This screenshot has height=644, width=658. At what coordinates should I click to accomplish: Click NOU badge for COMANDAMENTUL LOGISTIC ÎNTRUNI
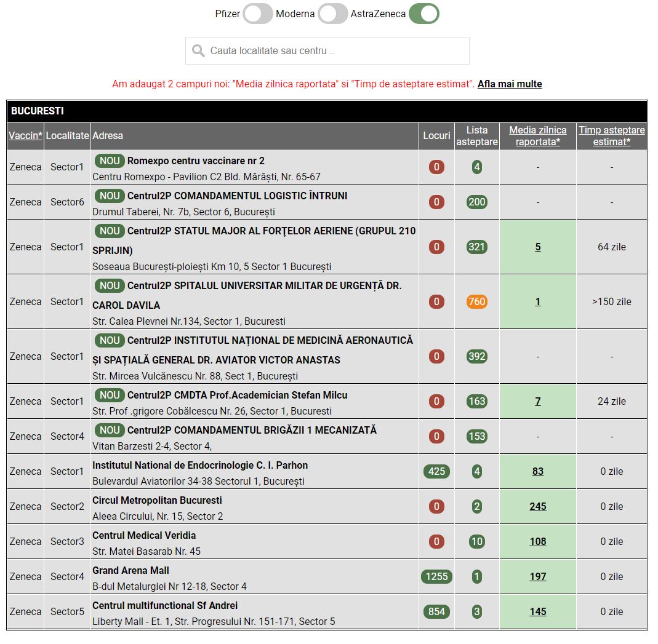110,196
